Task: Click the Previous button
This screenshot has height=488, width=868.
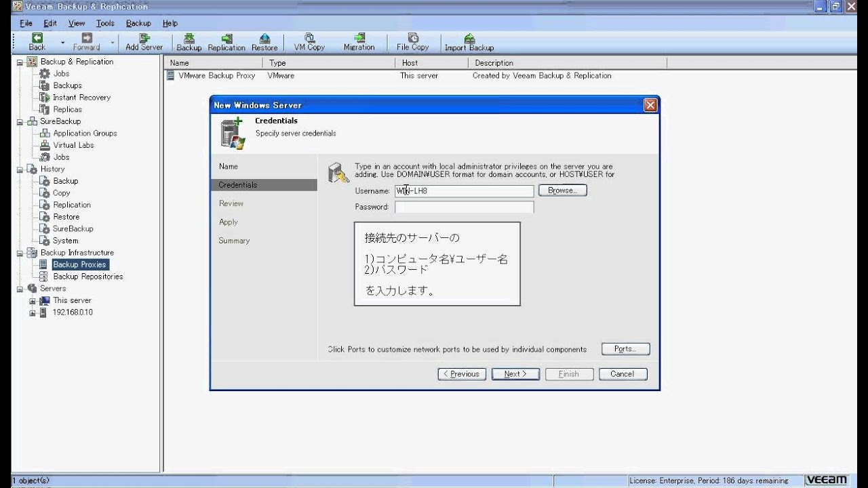Action: 462,374
